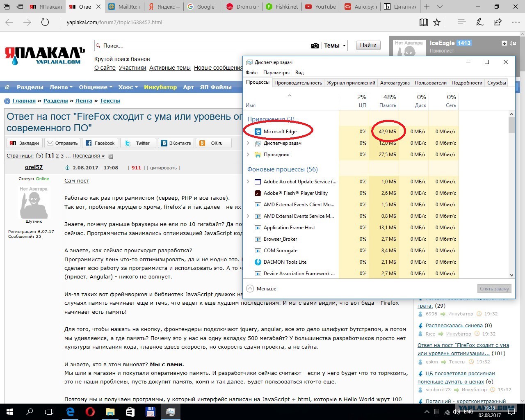Open a new Edge tab

pos(427,7)
